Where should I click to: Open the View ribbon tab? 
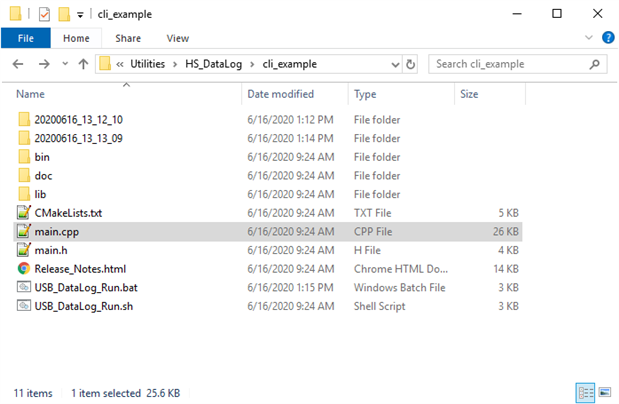pyautogui.click(x=178, y=38)
